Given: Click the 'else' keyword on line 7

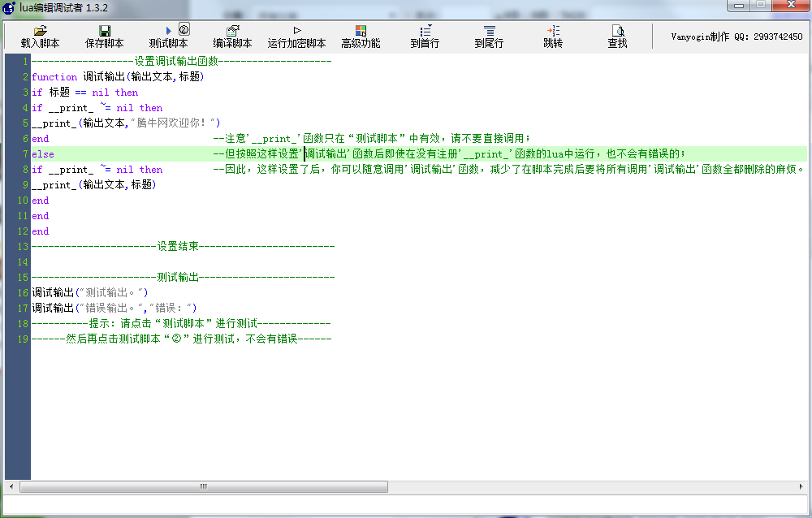Looking at the screenshot, I should 43,153.
